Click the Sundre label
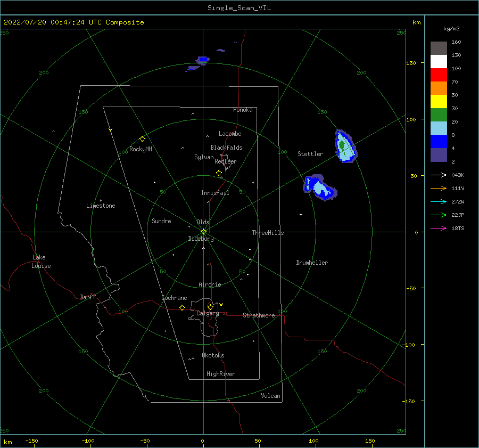 (161, 221)
